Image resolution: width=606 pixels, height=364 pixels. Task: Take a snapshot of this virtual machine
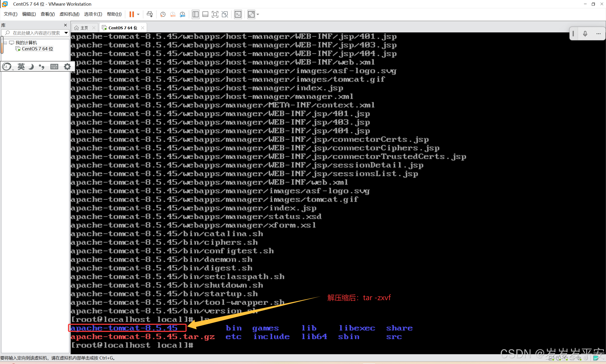point(162,14)
